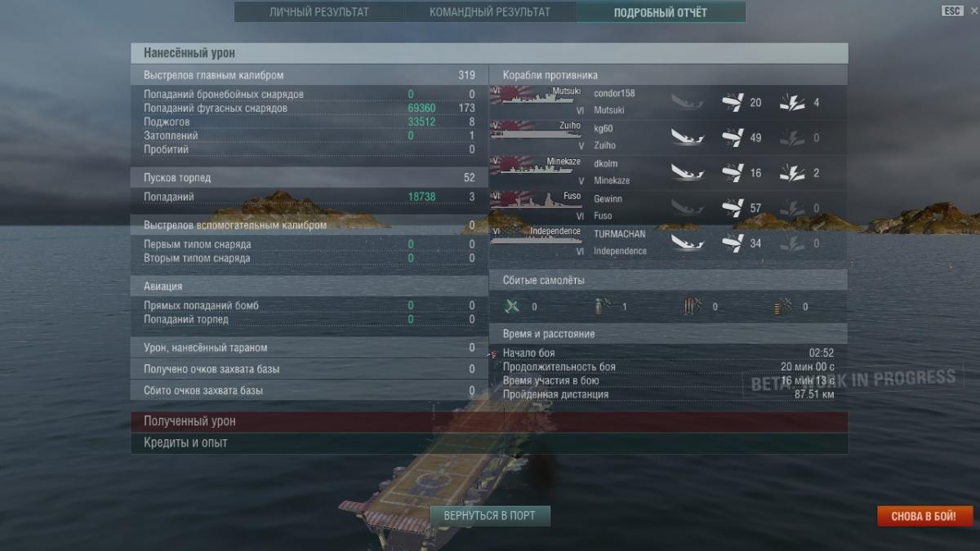Click the Mutsuki ship silhouette thumbnail
The image size is (980, 551).
pyautogui.click(x=536, y=96)
